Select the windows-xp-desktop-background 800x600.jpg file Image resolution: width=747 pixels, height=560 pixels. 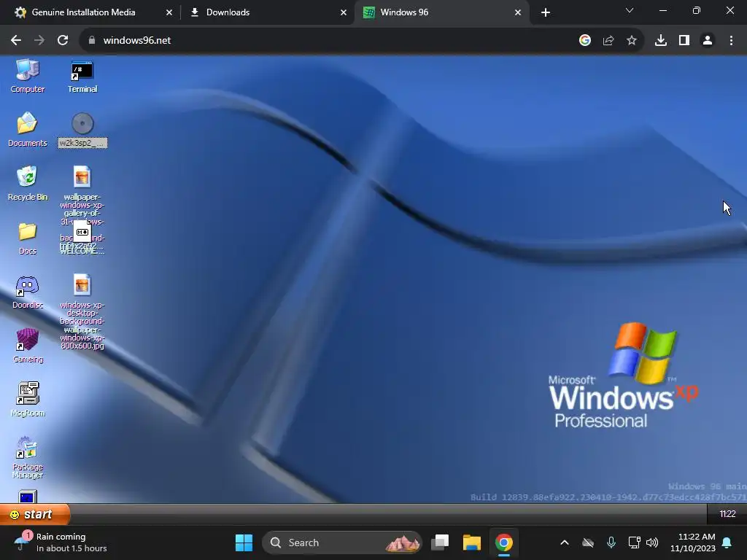tap(82, 312)
